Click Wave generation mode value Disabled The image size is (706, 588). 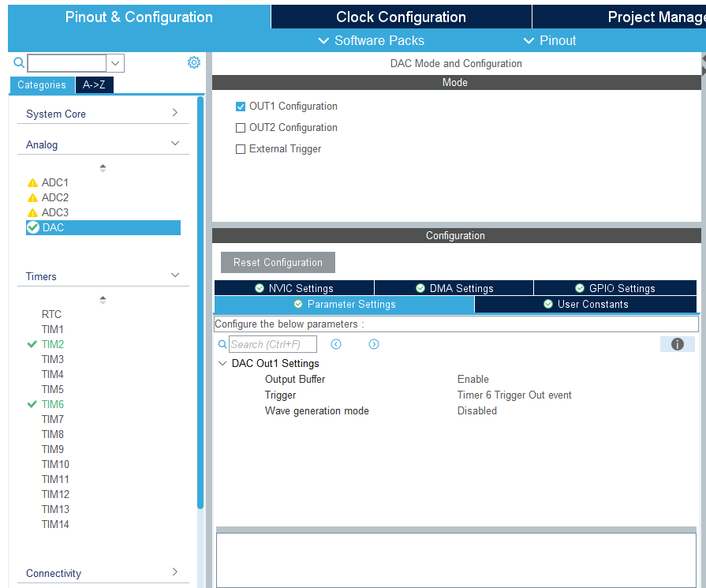coord(476,411)
